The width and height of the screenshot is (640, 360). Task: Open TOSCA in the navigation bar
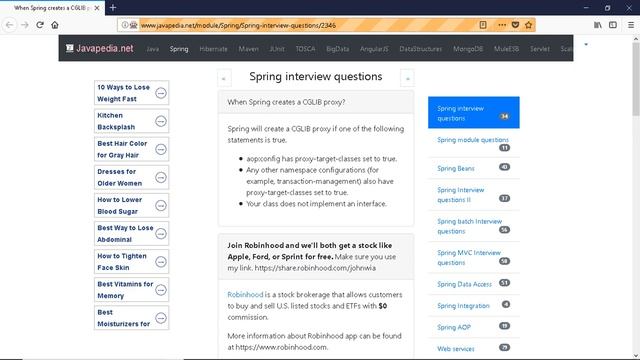click(305, 49)
